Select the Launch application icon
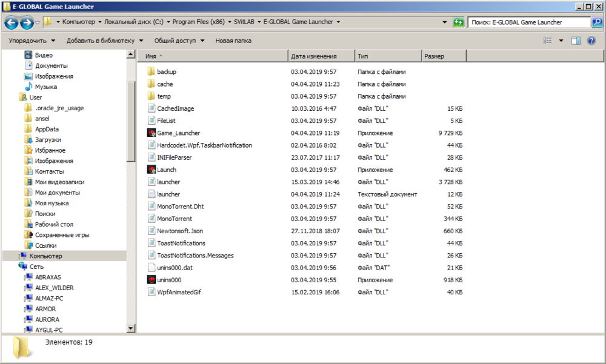Screen dimensions: 606x364 click(151, 170)
